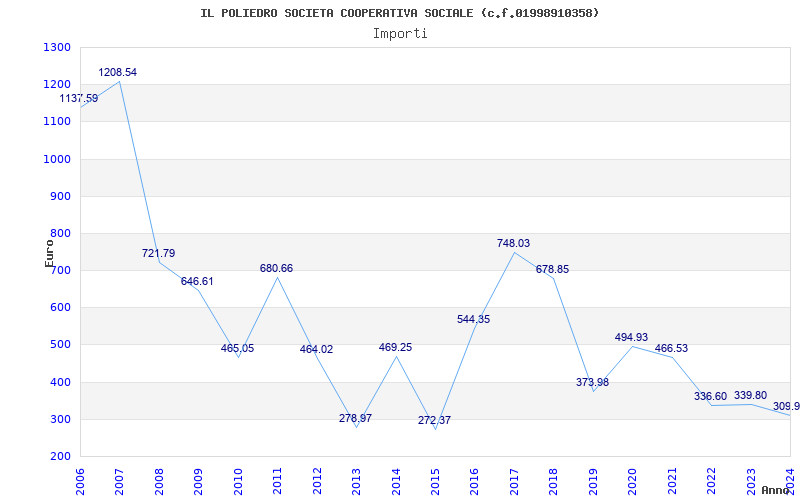Click the 272.37 value label
Viewport: 800px width, 500px height.
tap(435, 420)
